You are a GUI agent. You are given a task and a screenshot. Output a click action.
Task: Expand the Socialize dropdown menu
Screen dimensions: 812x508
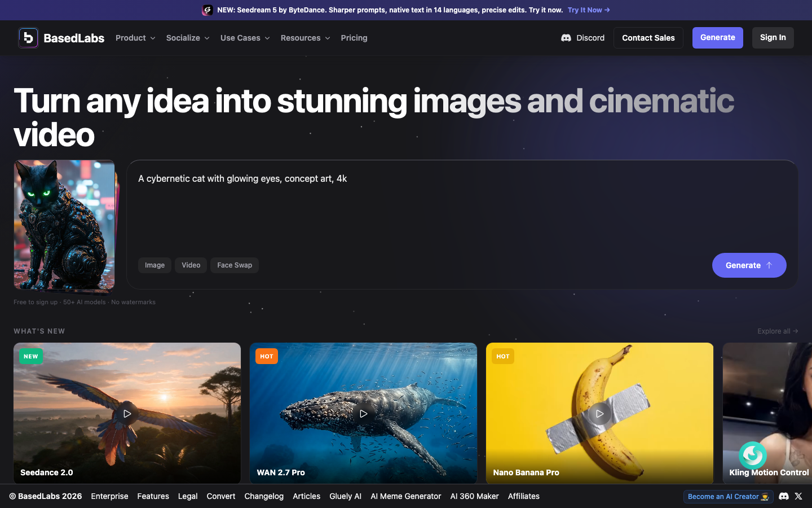[188, 38]
